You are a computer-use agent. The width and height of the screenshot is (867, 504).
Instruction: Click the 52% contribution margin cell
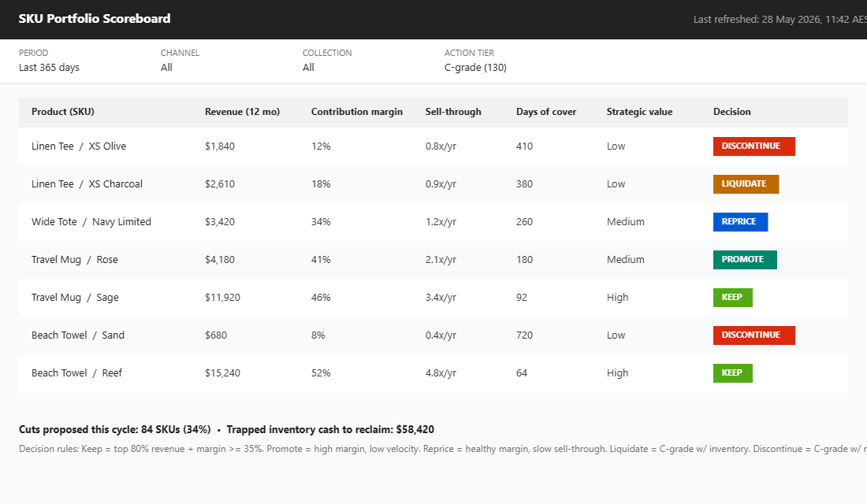pyautogui.click(x=321, y=373)
